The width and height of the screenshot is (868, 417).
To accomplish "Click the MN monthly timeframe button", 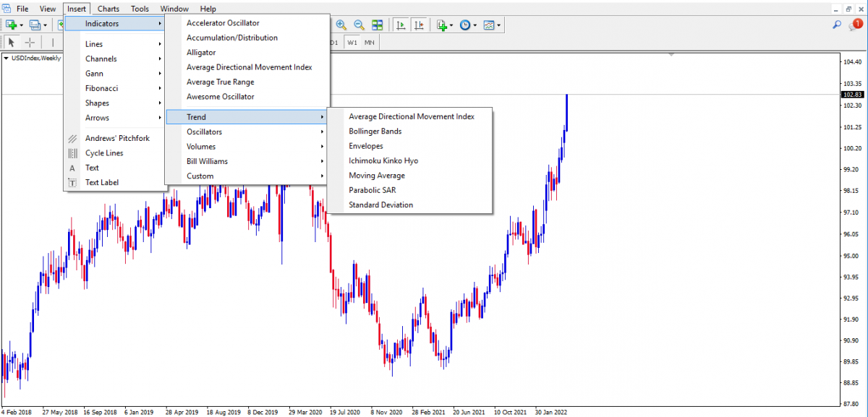I will coord(369,43).
